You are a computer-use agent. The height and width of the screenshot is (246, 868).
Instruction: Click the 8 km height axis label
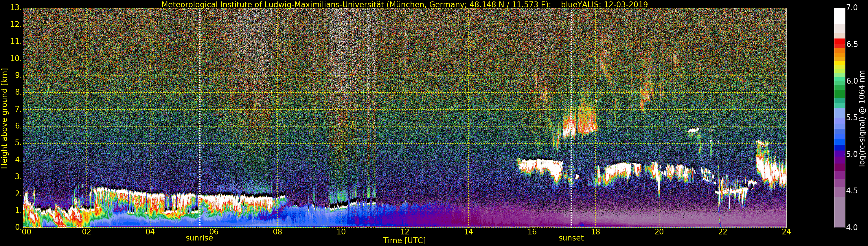pos(18,92)
